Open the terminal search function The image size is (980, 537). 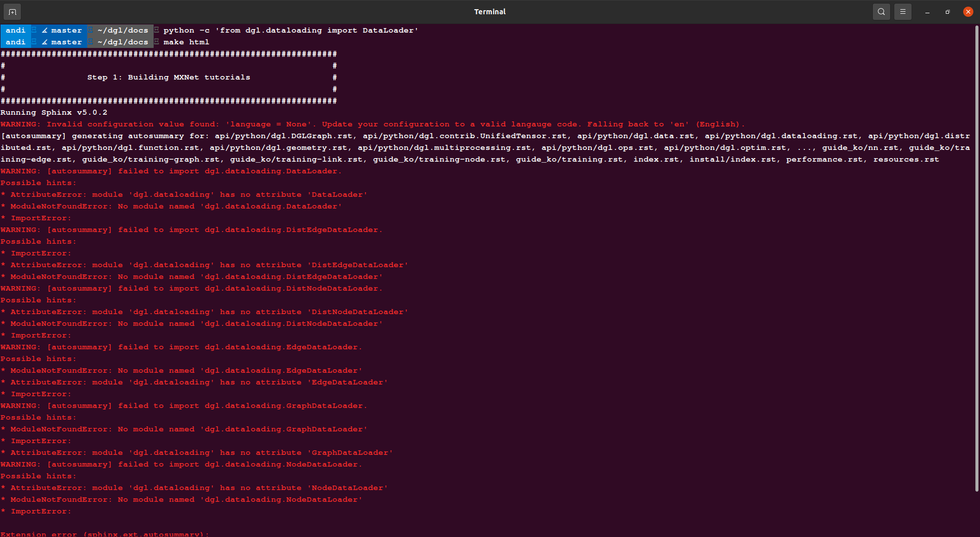pos(881,11)
